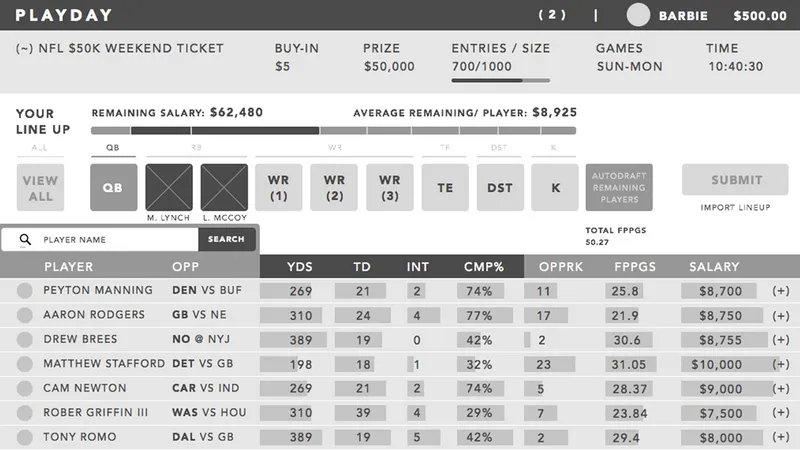Add Drew Brees using plus icon
The image size is (800, 450).
click(x=781, y=340)
